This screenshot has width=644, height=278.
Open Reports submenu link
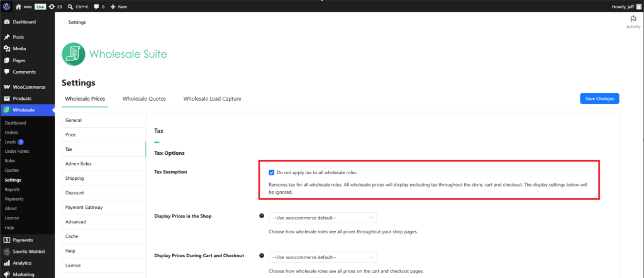tap(12, 189)
